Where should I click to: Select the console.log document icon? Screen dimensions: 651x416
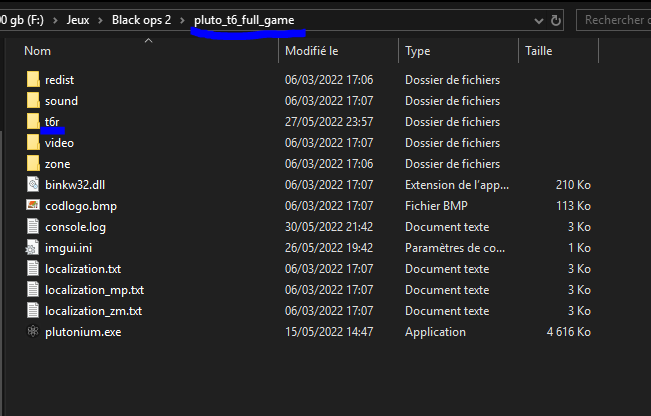tap(33, 227)
